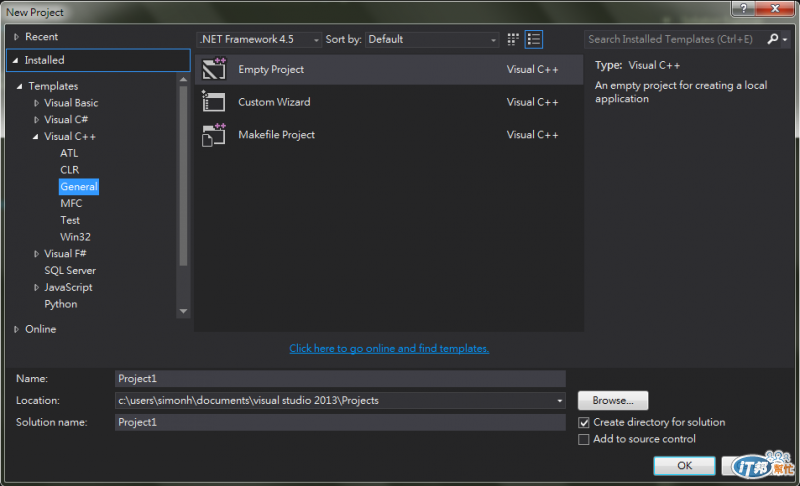This screenshot has width=800, height=486.
Task: Select SQL Server templates
Action: (x=70, y=271)
